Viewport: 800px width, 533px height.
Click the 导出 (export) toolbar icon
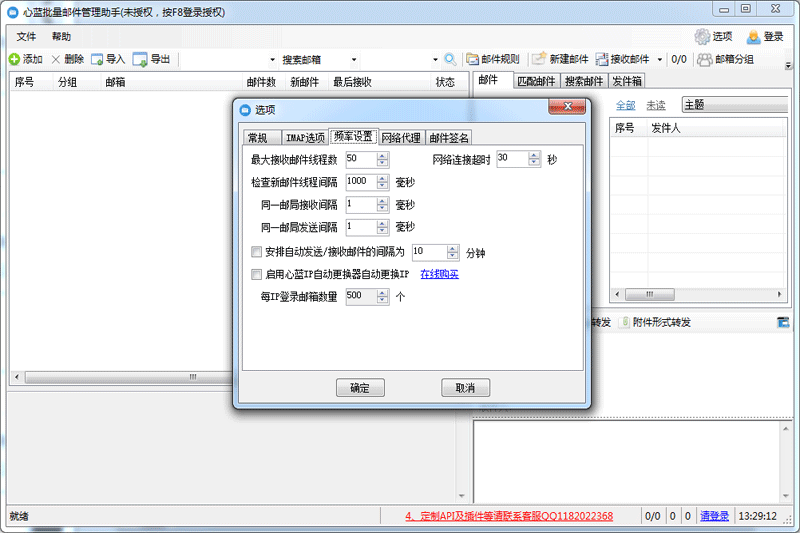(x=140, y=60)
